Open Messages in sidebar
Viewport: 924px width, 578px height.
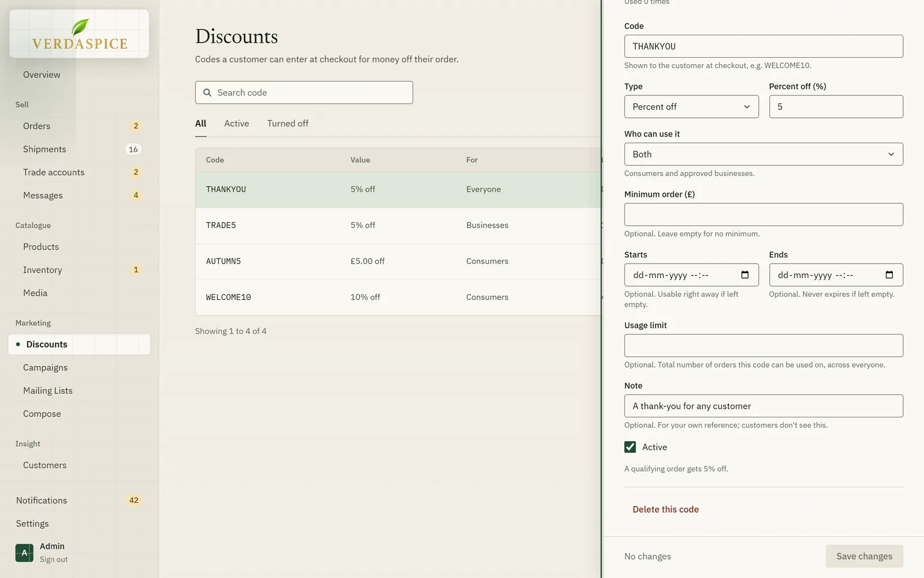click(x=79, y=195)
